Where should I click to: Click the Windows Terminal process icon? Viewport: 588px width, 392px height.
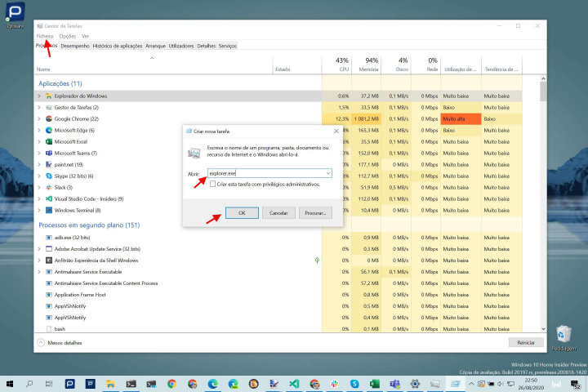[x=48, y=210]
